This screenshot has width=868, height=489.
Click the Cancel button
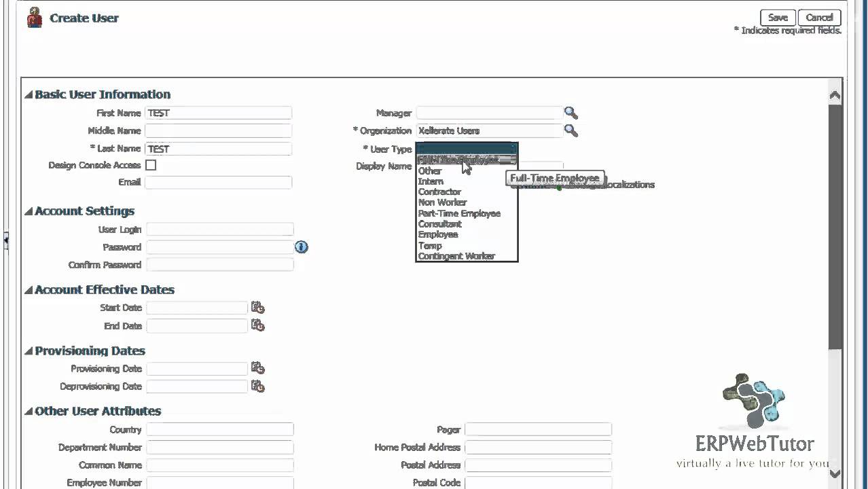click(819, 18)
